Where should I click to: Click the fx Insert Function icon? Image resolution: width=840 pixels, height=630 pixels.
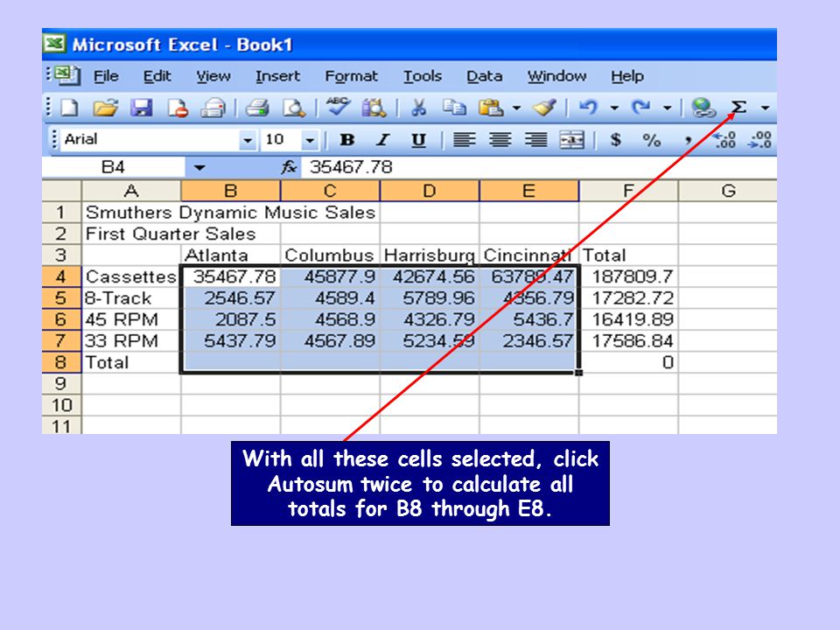pos(289,167)
